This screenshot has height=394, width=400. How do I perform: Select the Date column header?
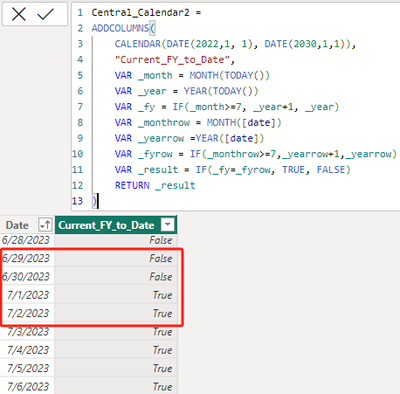(17, 225)
